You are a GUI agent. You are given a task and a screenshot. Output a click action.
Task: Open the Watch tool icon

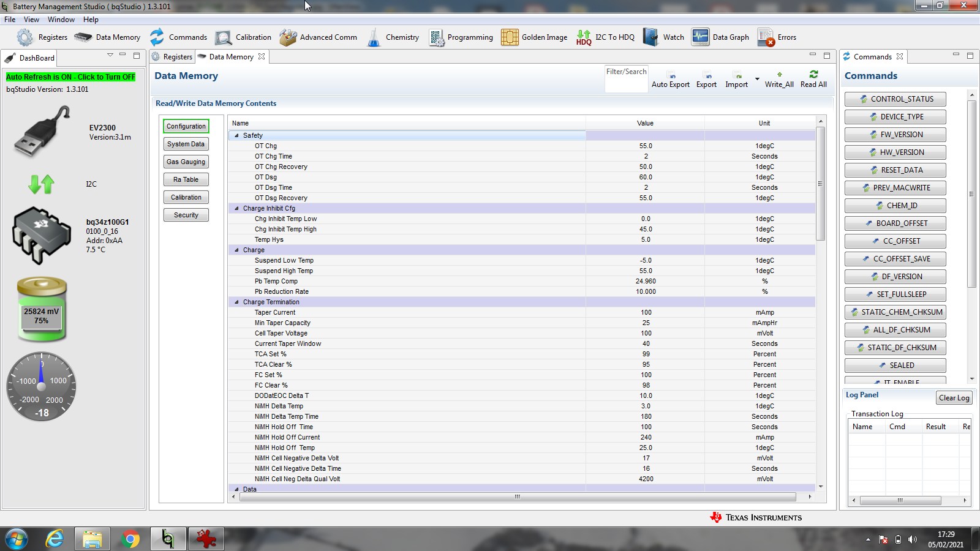point(650,37)
